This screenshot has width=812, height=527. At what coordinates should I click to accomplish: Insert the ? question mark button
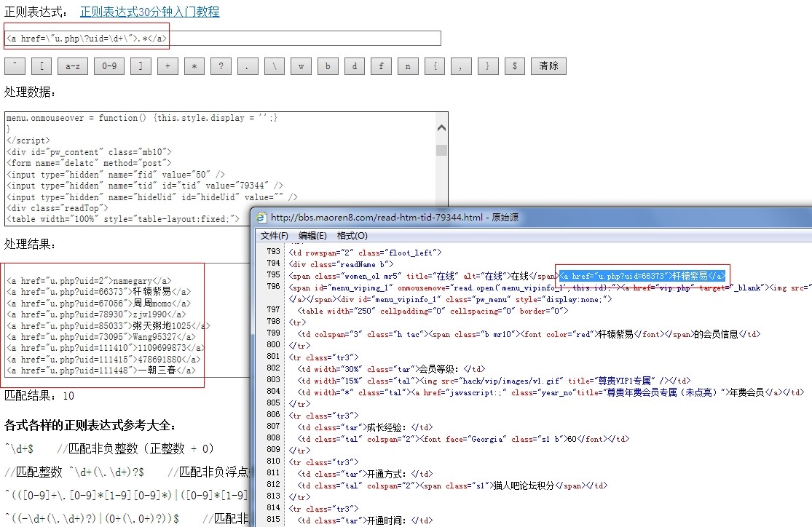[221, 66]
